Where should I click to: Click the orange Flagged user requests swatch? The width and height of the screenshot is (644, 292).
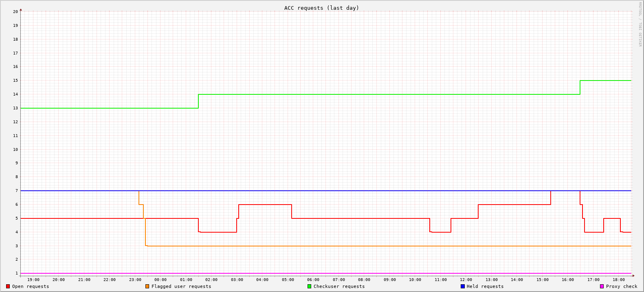147,286
